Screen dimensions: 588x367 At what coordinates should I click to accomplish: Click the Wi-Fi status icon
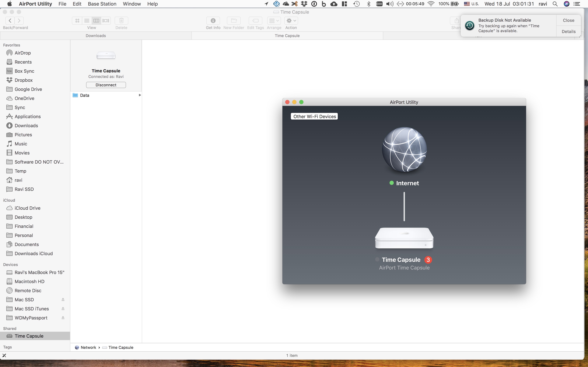coord(431,4)
